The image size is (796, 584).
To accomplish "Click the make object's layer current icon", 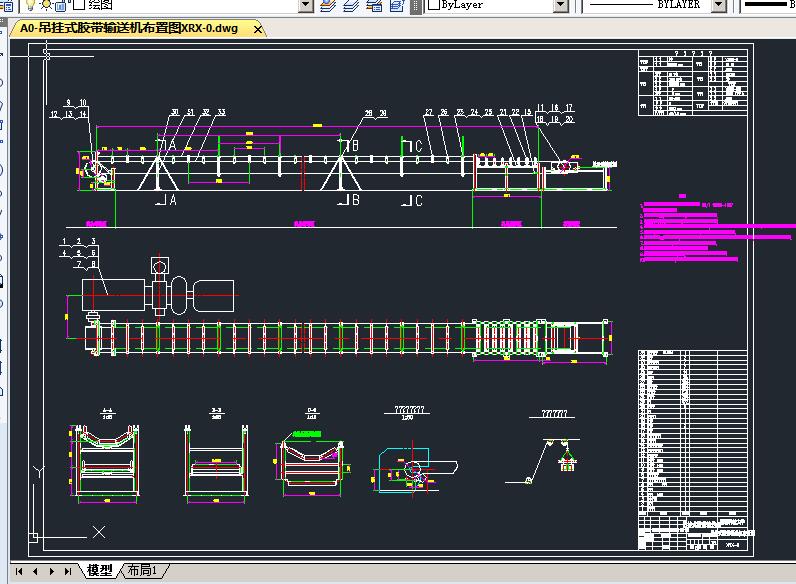I will [328, 5].
